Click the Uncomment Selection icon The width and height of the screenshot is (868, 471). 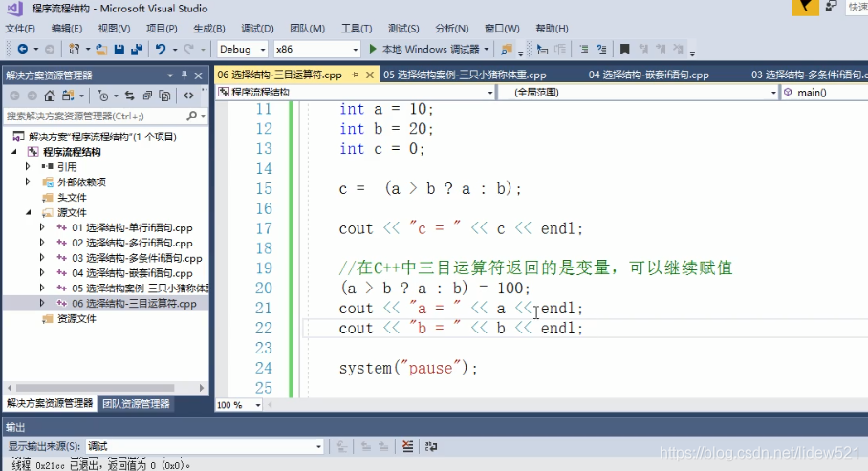[601, 50]
